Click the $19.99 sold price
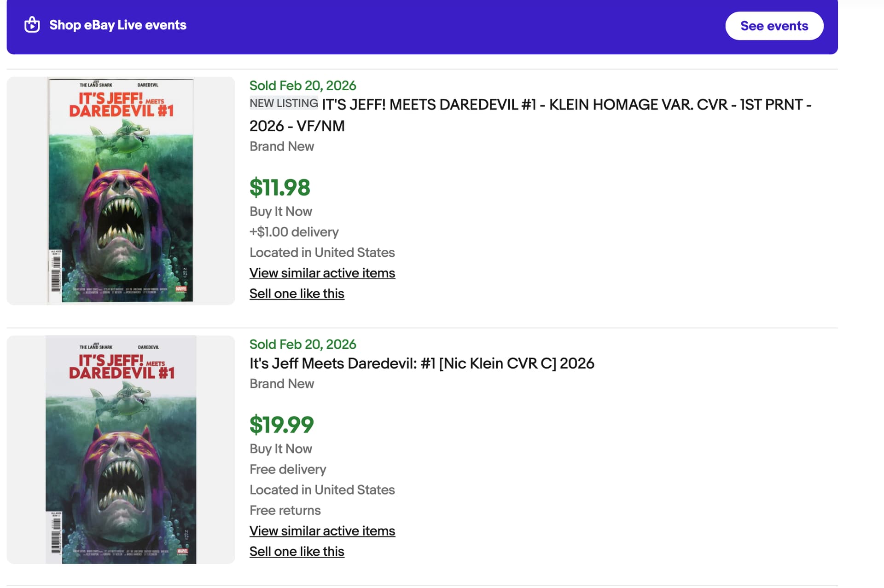 [281, 425]
